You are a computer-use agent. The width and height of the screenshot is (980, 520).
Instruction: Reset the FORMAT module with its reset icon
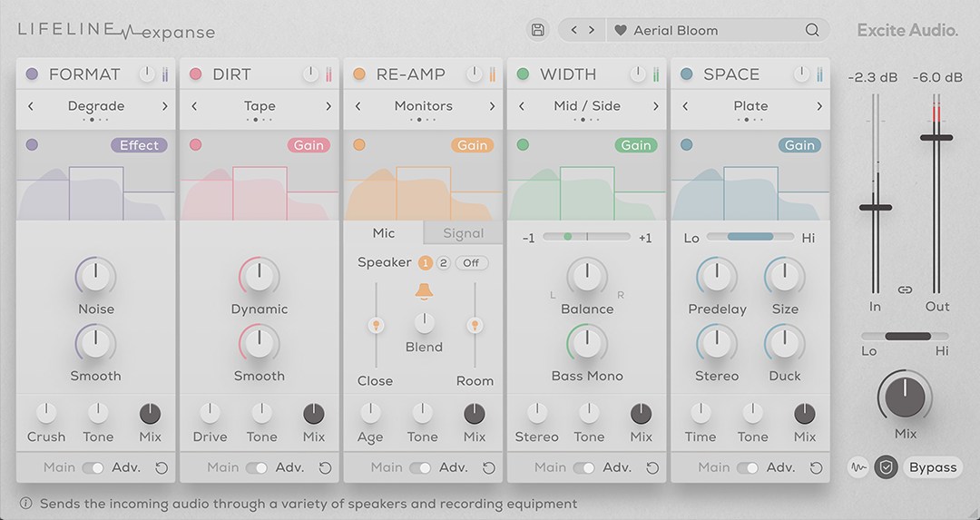(x=162, y=468)
